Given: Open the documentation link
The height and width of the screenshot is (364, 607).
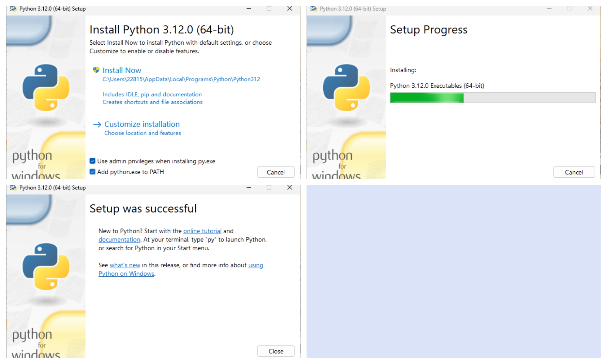Looking at the screenshot, I should pyautogui.click(x=119, y=239).
